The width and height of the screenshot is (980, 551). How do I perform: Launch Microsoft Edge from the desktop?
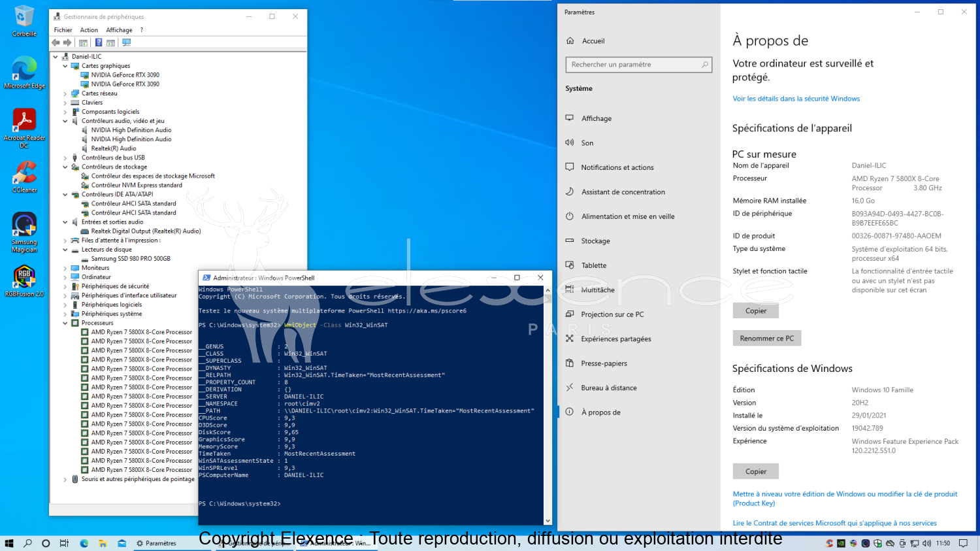(24, 72)
